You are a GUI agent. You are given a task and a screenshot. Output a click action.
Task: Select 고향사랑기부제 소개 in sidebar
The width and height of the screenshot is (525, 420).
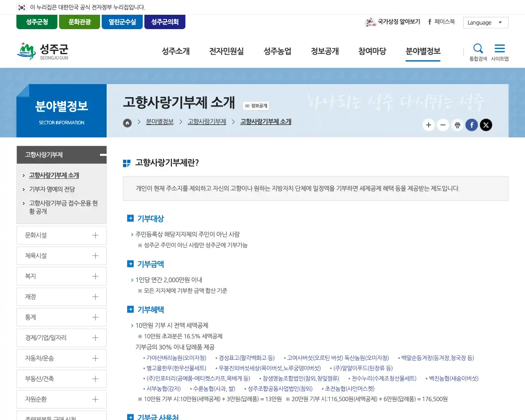coord(54,175)
